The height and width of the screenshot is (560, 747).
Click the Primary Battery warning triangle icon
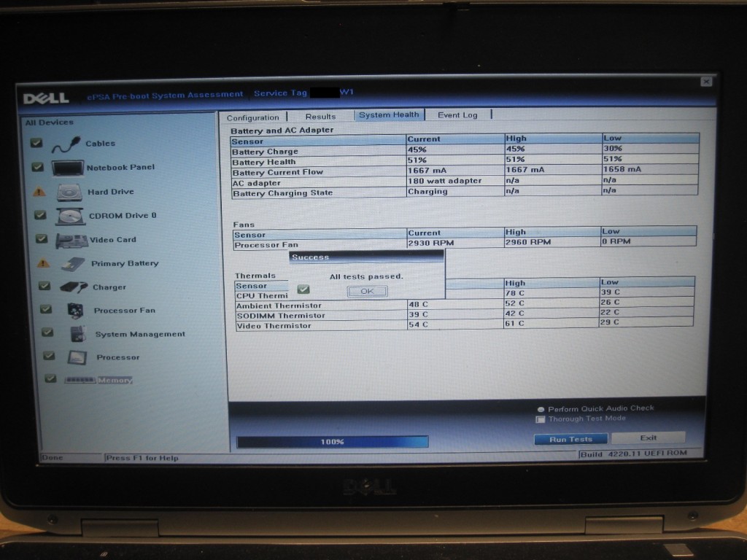pos(43,262)
